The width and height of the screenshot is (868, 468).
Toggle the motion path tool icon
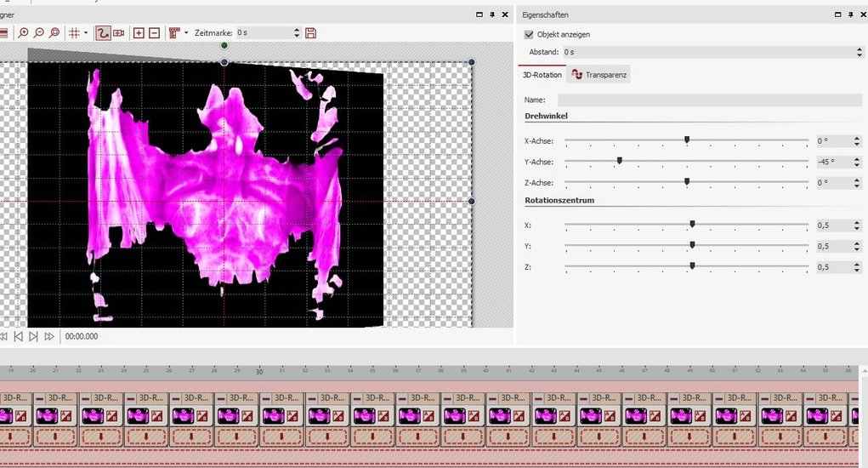102,33
